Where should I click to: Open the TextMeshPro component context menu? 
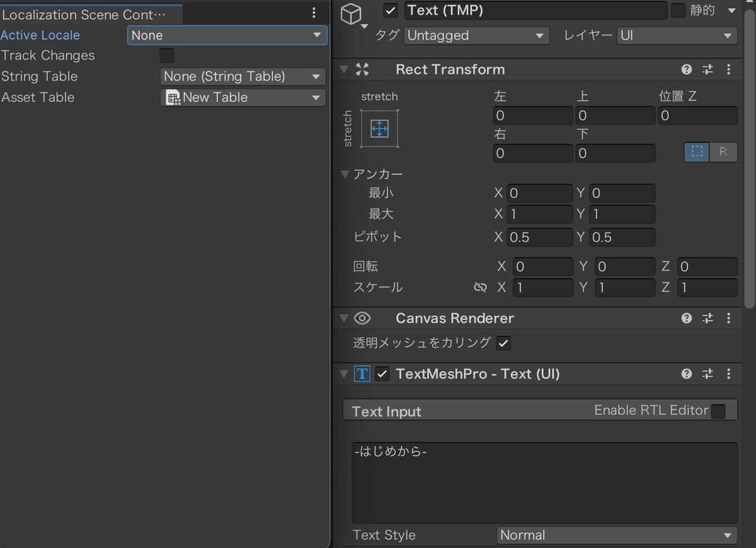tap(729, 374)
